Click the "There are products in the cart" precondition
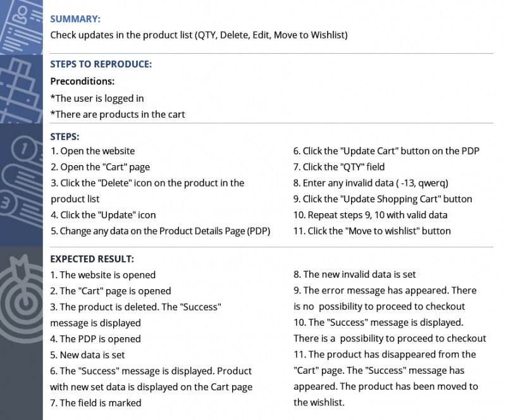This screenshot has height=420, width=506. point(118,114)
